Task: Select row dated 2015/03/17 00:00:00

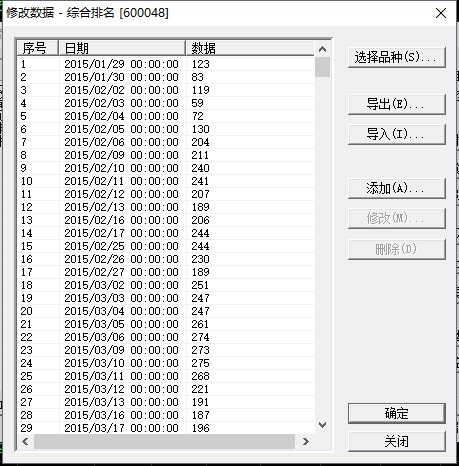Action: click(166, 428)
